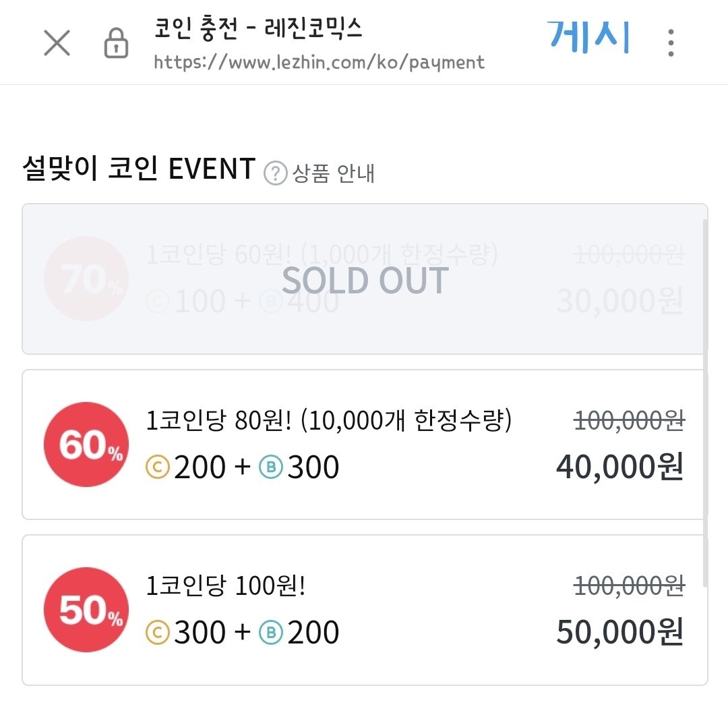Close the in-app browser with X icon
The height and width of the screenshot is (717, 728).
point(57,42)
